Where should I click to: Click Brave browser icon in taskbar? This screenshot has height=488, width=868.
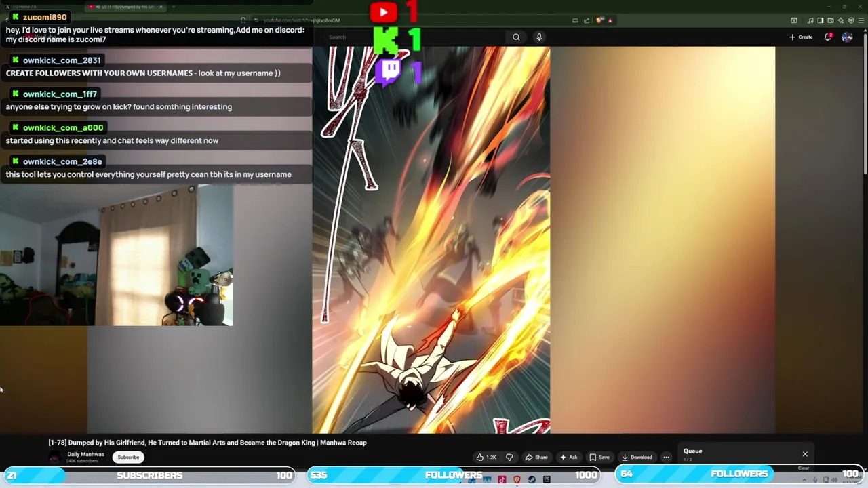pyautogui.click(x=517, y=480)
